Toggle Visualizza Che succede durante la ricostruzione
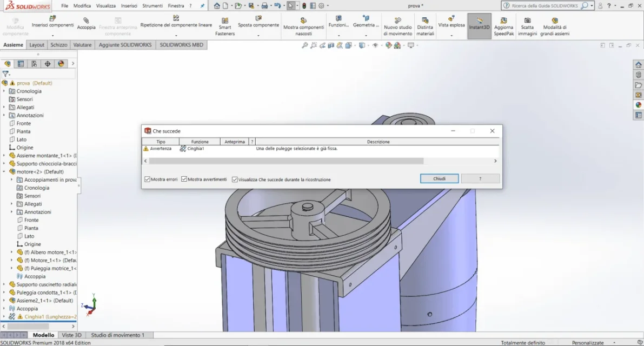 point(235,179)
